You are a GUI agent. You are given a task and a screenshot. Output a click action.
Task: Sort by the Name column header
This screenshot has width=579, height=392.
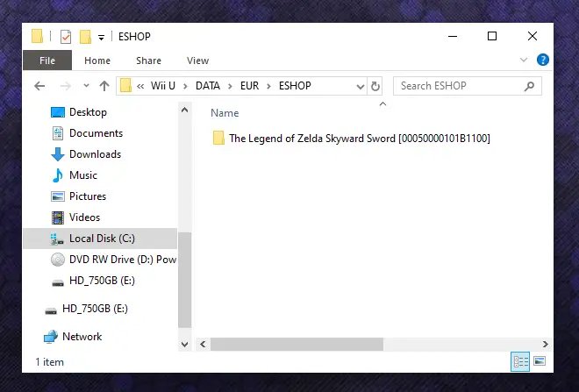click(225, 113)
